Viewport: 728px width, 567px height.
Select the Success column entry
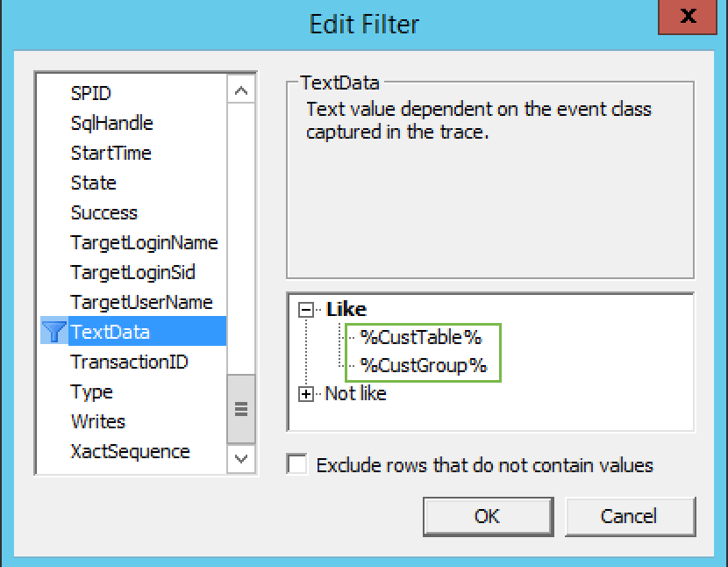[x=104, y=212]
